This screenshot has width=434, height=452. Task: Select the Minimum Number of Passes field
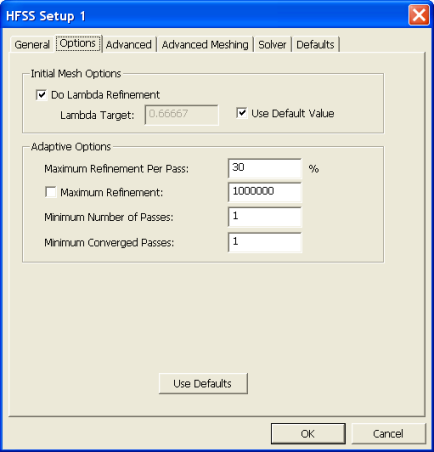pos(265,217)
